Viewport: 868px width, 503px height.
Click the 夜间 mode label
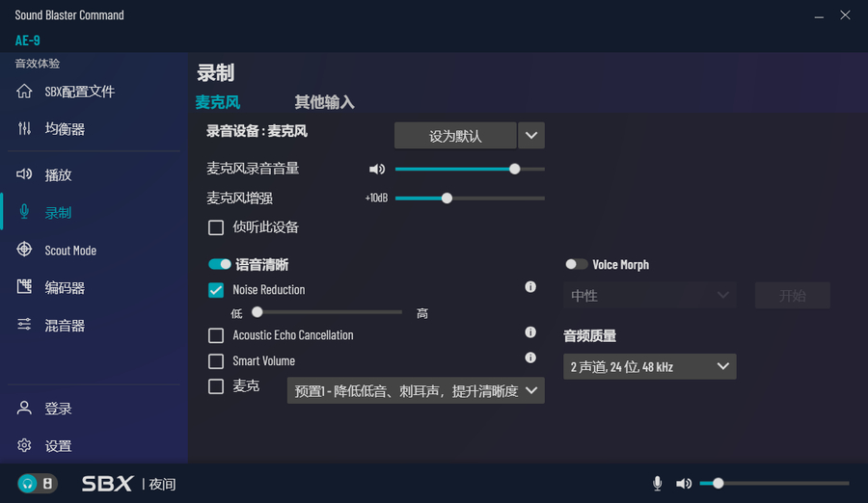click(x=162, y=484)
